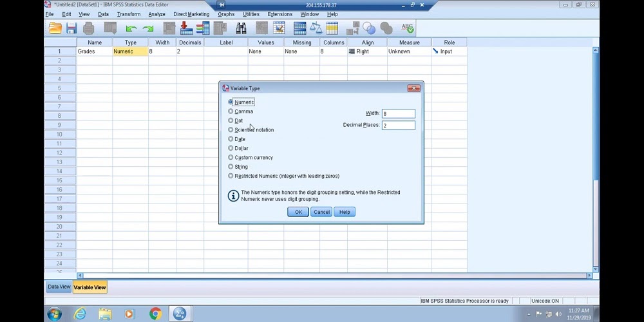Switch to the Data View tab
Image resolution: width=644 pixels, height=322 pixels.
pyautogui.click(x=59, y=287)
